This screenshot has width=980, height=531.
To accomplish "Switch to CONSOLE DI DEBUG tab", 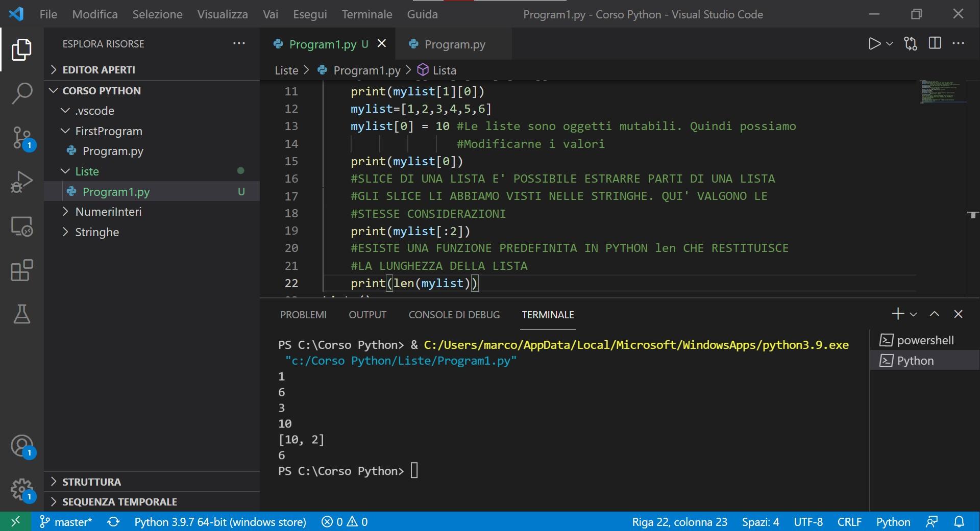I will point(454,315).
